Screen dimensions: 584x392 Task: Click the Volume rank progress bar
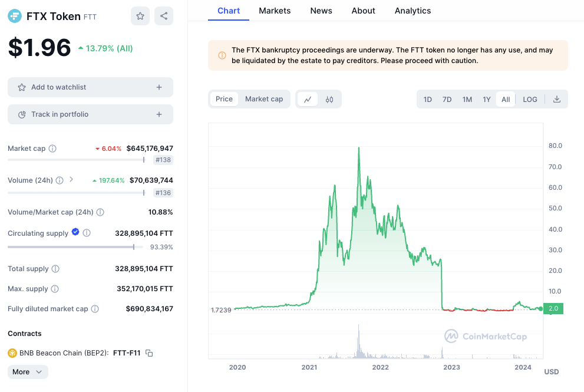77,193
